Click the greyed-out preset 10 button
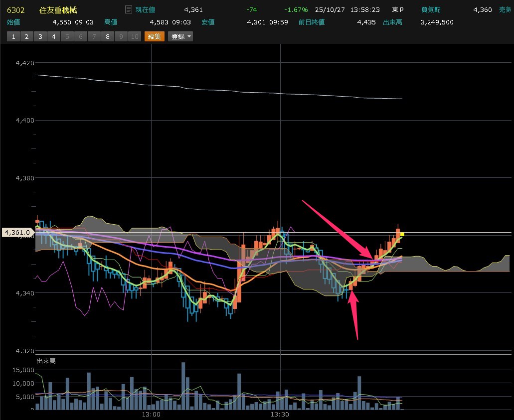Screen dimensions: 514x420 (x=134, y=36)
